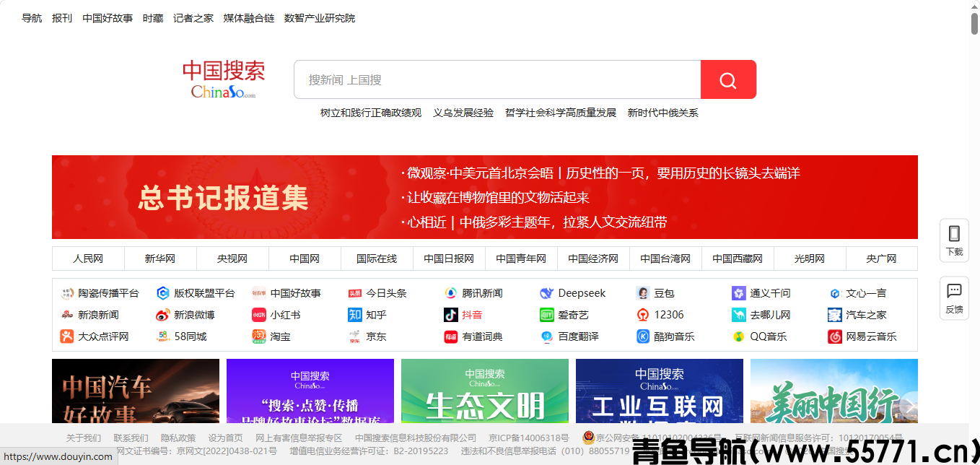The height and width of the screenshot is (465, 980).
Task: Click the 搜新闻 上国搜 search box
Action: (x=497, y=79)
